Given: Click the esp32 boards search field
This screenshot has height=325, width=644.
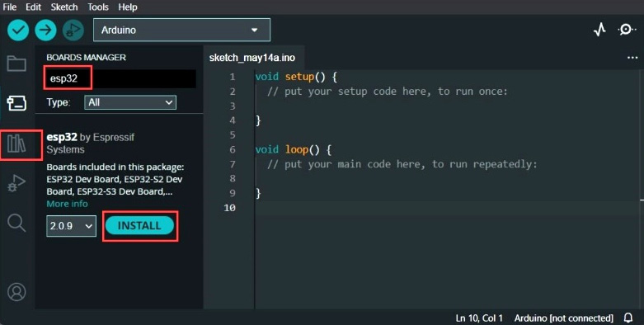Looking at the screenshot, I should point(120,78).
